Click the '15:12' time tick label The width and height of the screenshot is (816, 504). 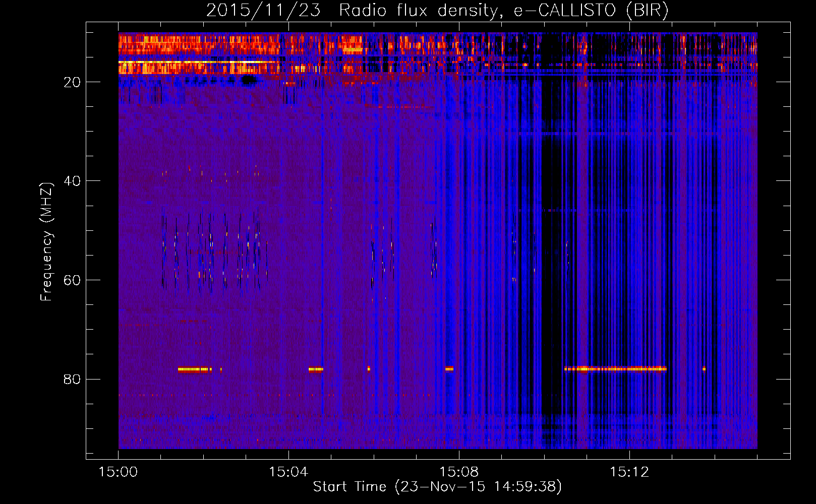click(629, 472)
